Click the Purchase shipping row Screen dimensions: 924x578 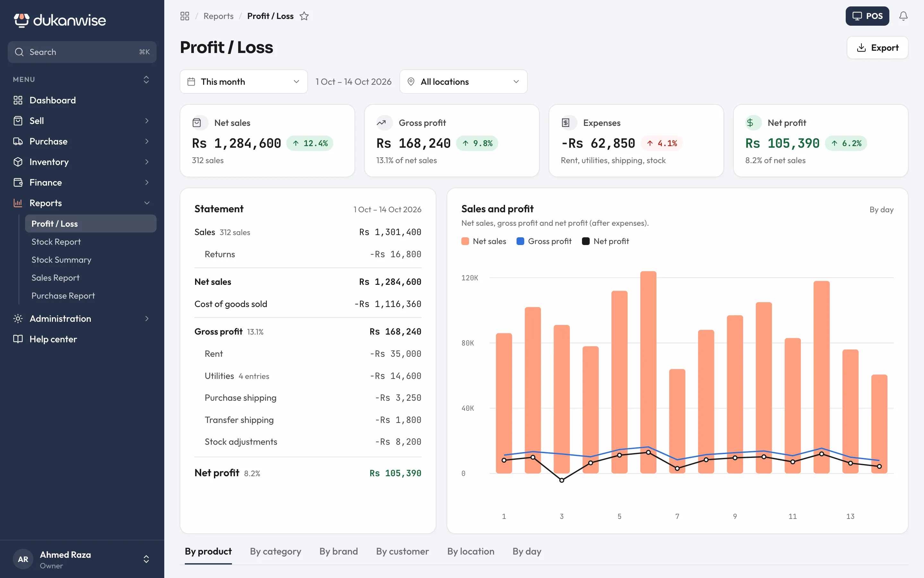coord(308,398)
